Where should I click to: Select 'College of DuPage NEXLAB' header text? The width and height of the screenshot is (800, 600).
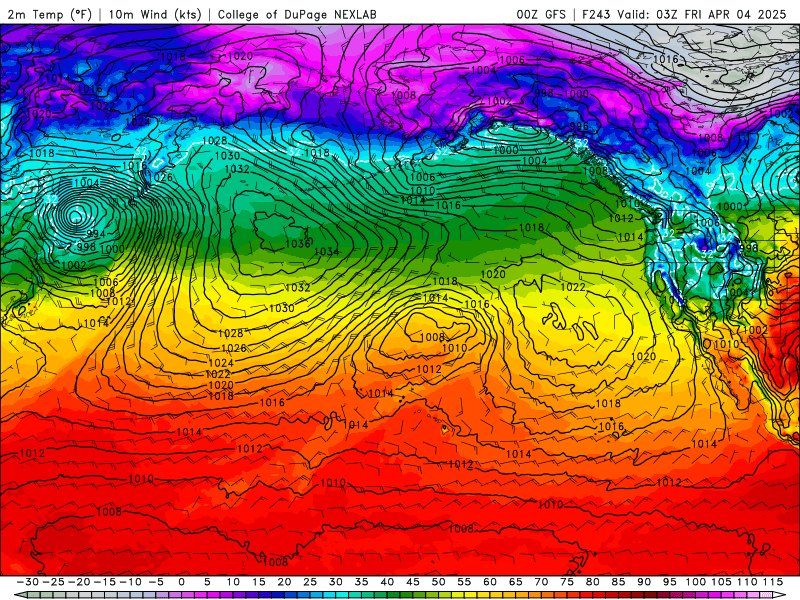pyautogui.click(x=297, y=14)
